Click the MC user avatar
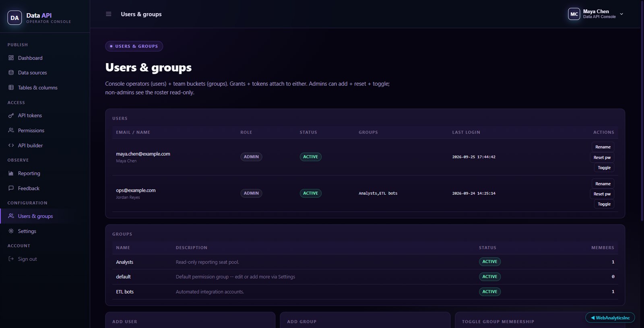 coord(574,14)
